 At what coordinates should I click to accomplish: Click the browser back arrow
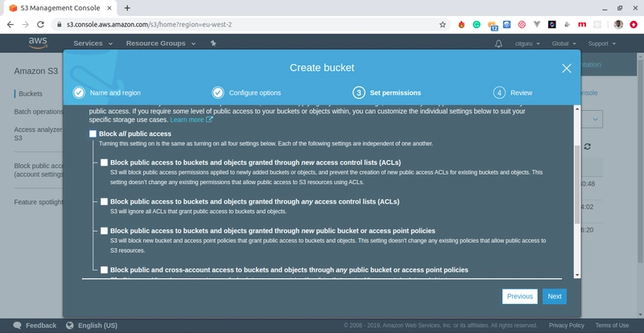point(10,25)
